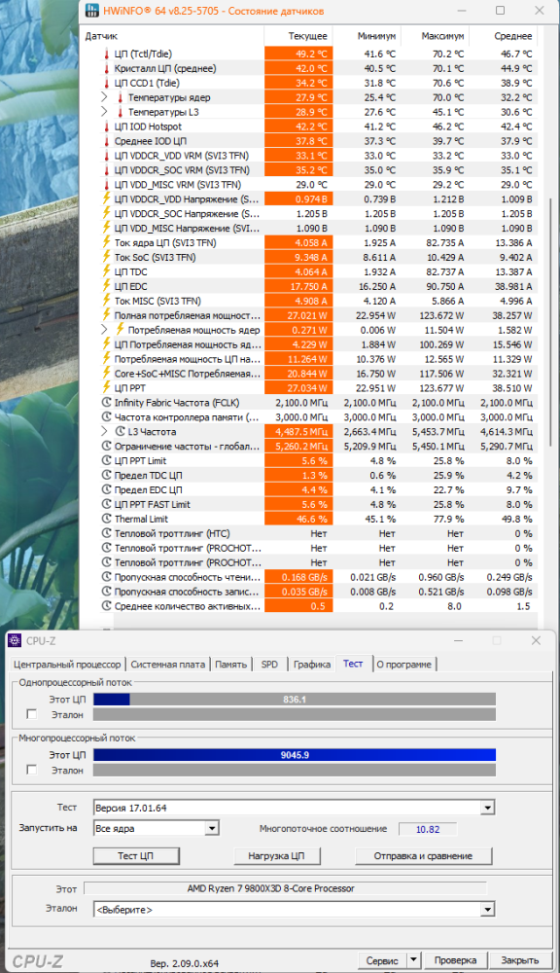
Task: Click lightning icon of Ток ядра ЦП
Action: 107,242
